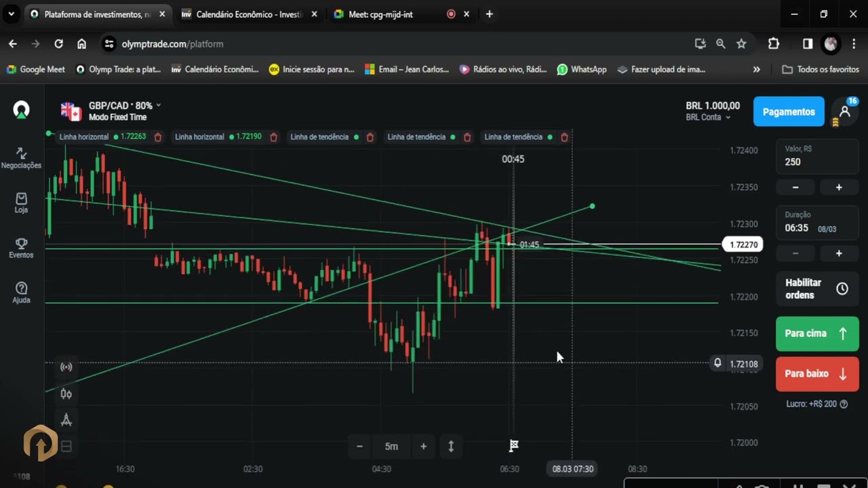Open the WhatsApp bookmark

pyautogui.click(x=582, y=69)
